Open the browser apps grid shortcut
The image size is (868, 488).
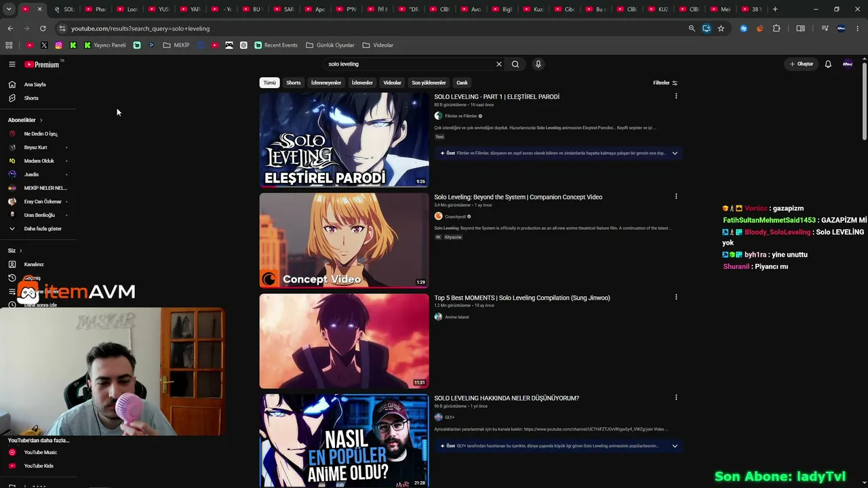9,45
